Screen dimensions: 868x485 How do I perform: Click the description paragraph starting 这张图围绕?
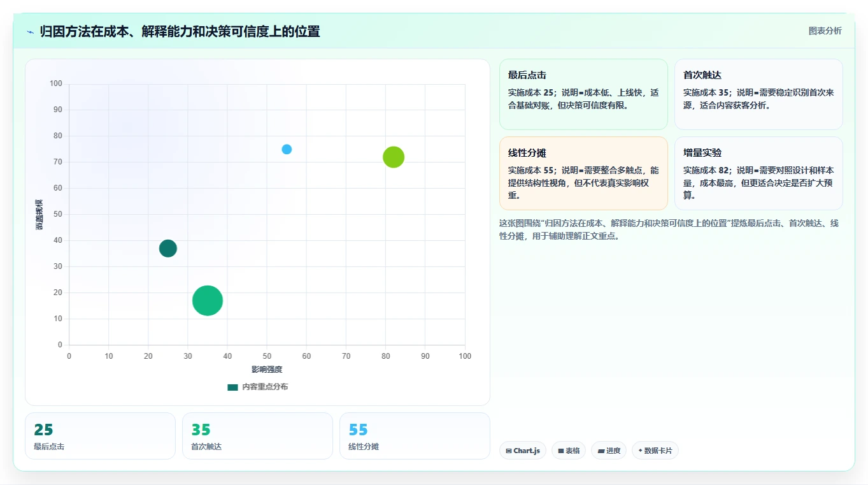[x=669, y=229]
